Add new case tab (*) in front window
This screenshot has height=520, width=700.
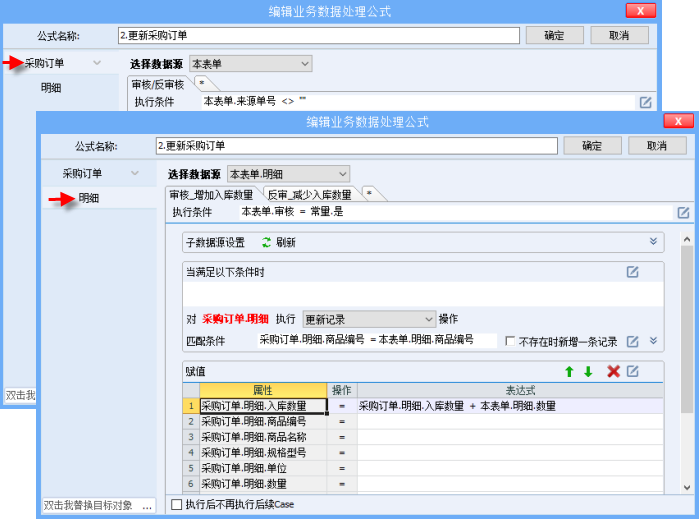point(370,194)
